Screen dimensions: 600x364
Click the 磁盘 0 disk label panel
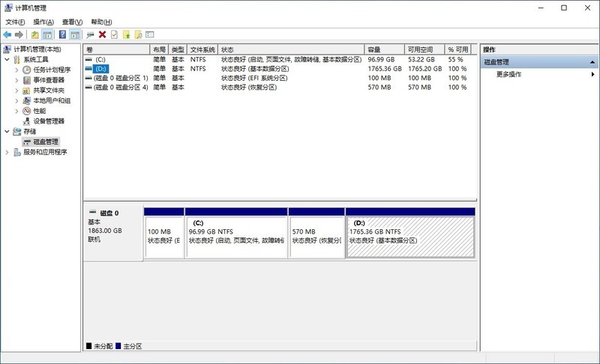pyautogui.click(x=113, y=233)
